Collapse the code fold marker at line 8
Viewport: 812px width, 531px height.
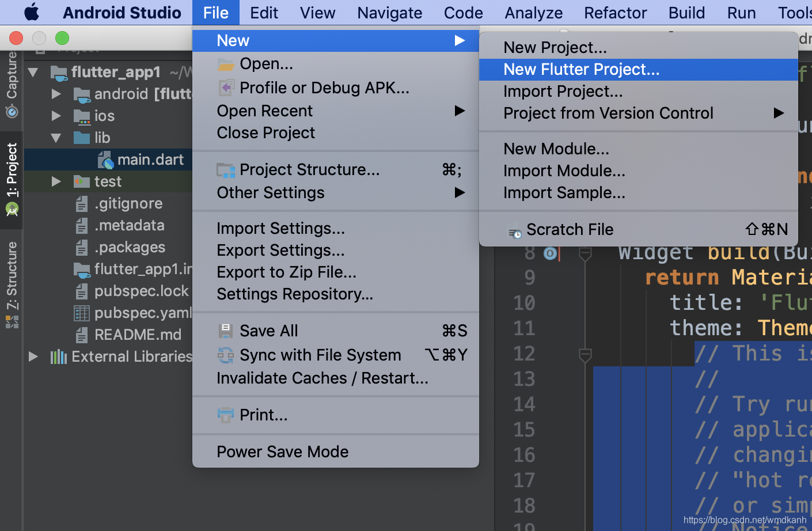coord(585,253)
